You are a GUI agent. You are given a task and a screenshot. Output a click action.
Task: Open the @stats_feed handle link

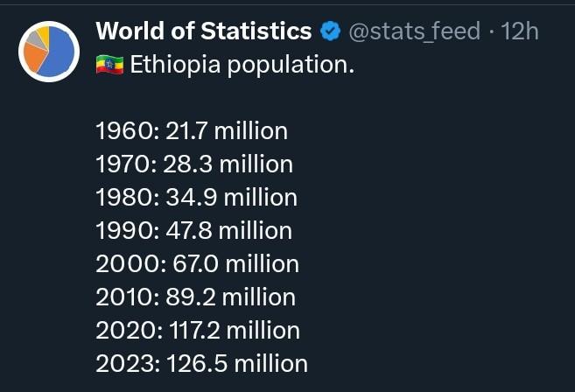[x=414, y=31]
